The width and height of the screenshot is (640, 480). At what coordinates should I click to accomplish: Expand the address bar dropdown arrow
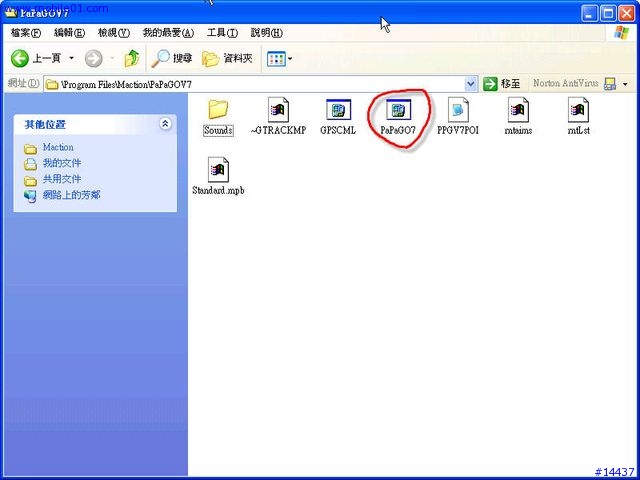[x=471, y=84]
